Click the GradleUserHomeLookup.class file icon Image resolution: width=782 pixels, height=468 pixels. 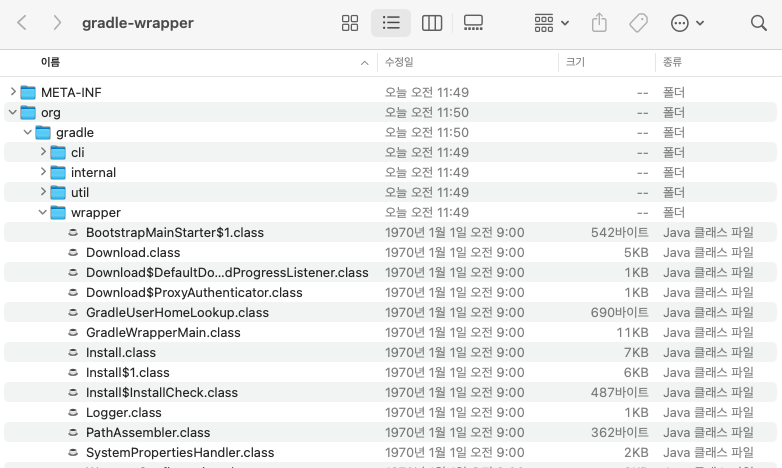73,312
